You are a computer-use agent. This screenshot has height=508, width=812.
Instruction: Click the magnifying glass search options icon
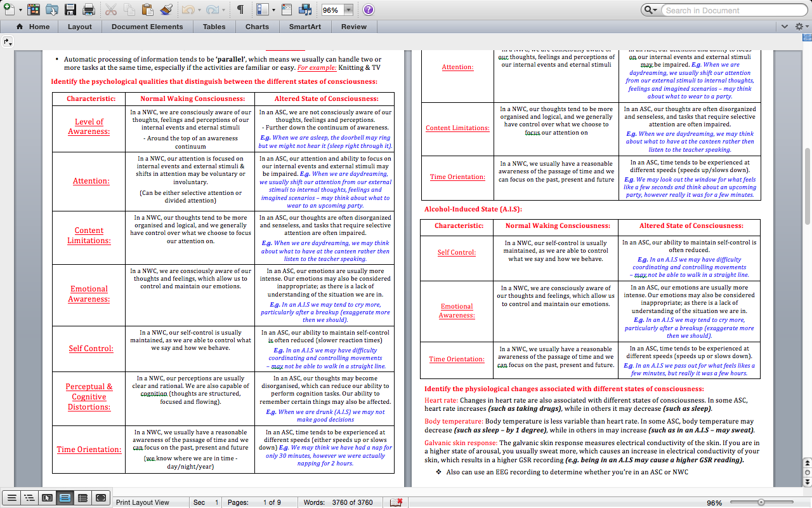coord(651,10)
